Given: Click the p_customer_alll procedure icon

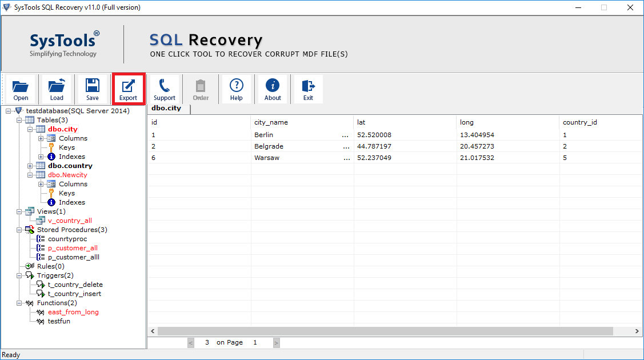Looking at the screenshot, I should click(41, 257).
